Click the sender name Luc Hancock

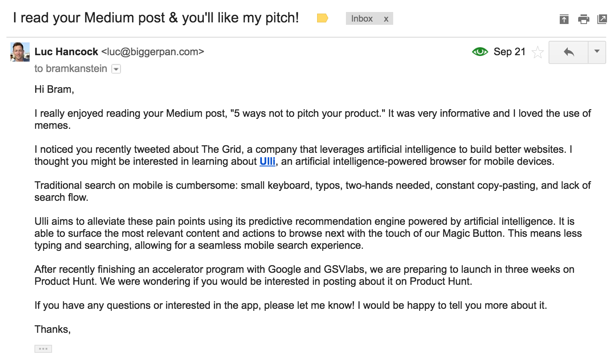click(66, 52)
